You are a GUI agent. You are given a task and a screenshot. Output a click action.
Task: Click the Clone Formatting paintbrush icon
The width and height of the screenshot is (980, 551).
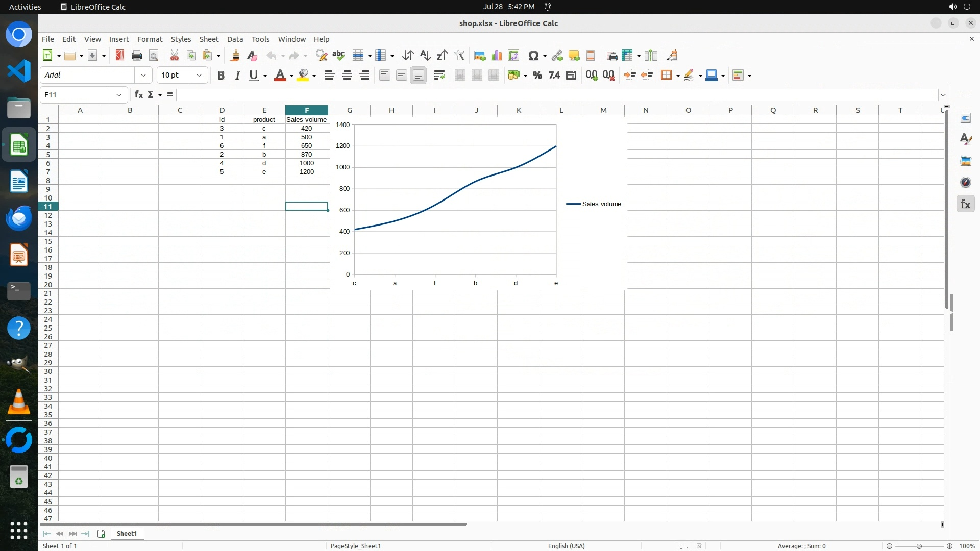[235, 56]
